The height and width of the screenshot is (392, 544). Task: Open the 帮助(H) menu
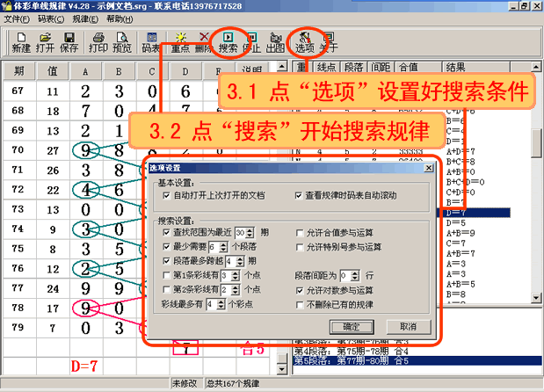[120, 19]
